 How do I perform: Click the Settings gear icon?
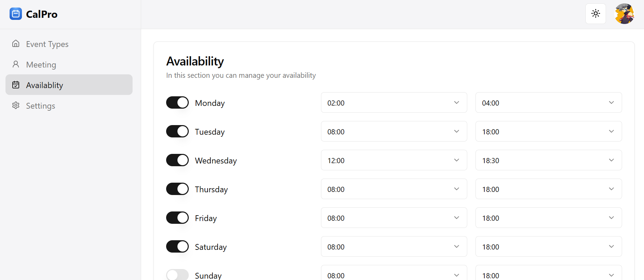click(16, 105)
